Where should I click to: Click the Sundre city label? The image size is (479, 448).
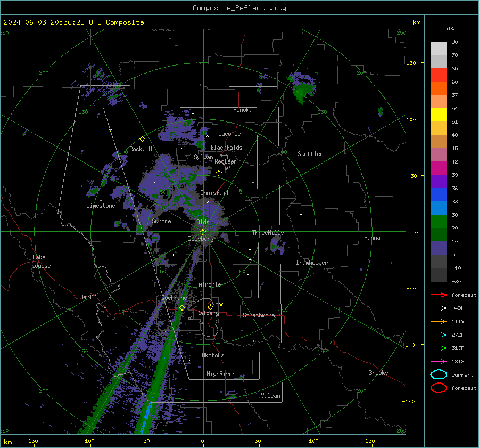click(x=161, y=221)
